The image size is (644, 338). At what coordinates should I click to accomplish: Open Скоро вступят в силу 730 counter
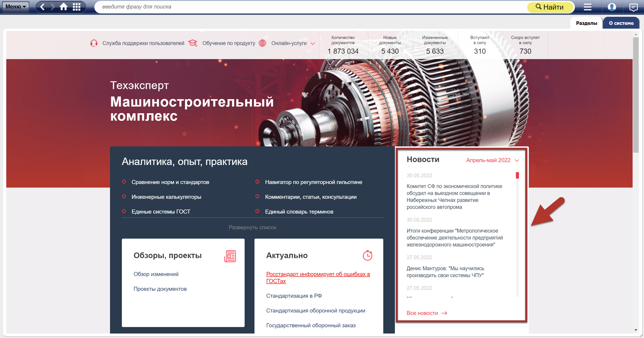click(x=525, y=45)
